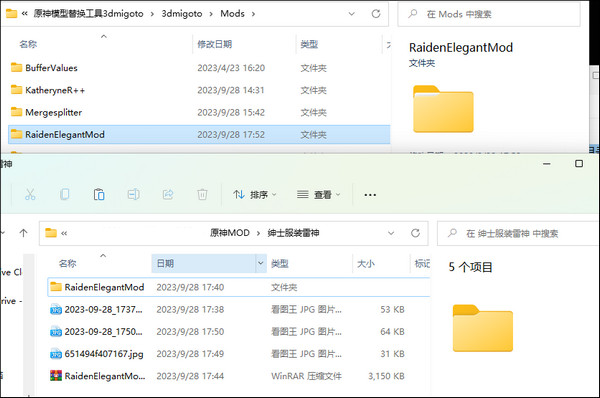Screen dimensions: 600x398
Task: Sort by 名称 column in lower window
Action: (x=67, y=263)
